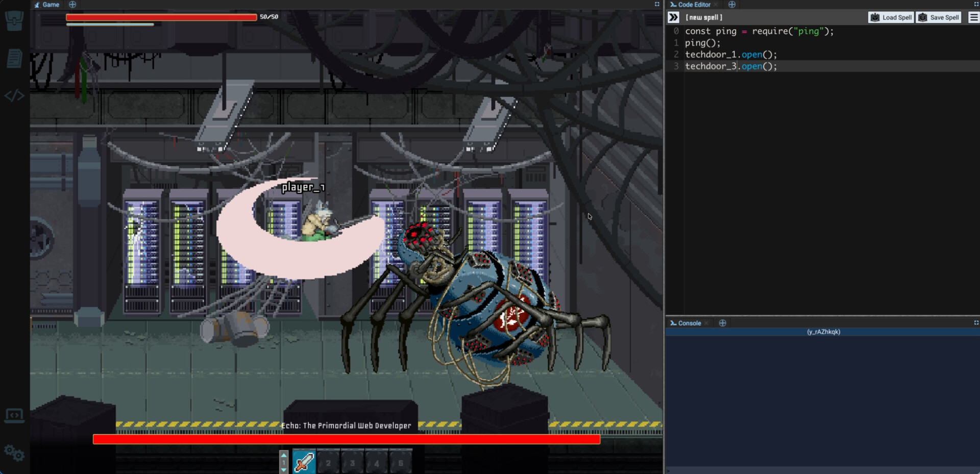Screen dimensions: 980x474
Task: Open the hamburger menu beside Save Spell
Action: click(x=973, y=17)
